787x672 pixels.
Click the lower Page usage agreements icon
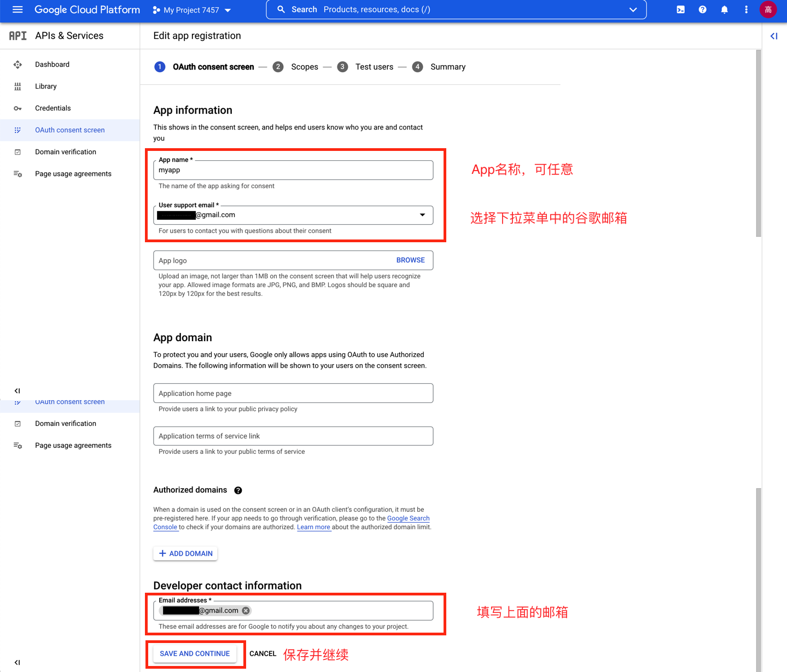pyautogui.click(x=18, y=446)
